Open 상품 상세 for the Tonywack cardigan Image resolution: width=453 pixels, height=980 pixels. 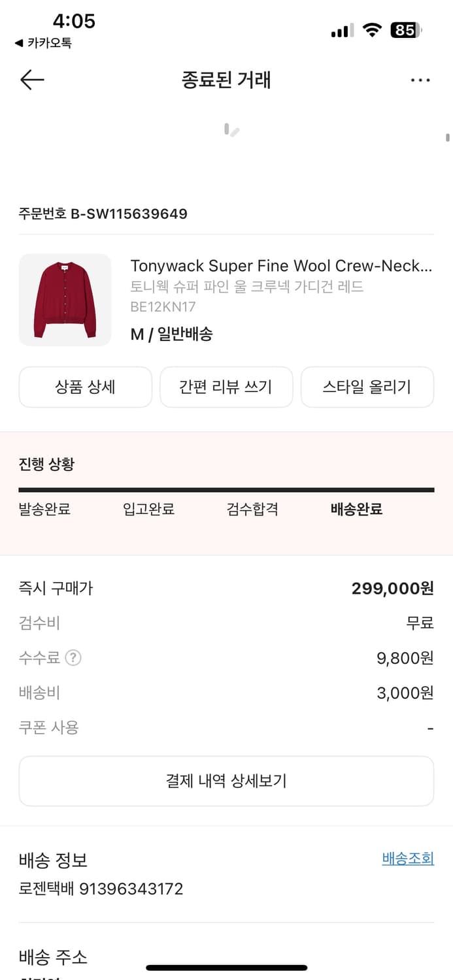(x=85, y=387)
